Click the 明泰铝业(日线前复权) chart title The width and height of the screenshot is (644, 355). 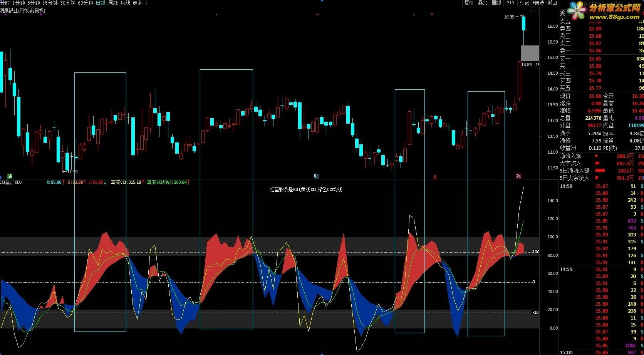pyautogui.click(x=23, y=10)
